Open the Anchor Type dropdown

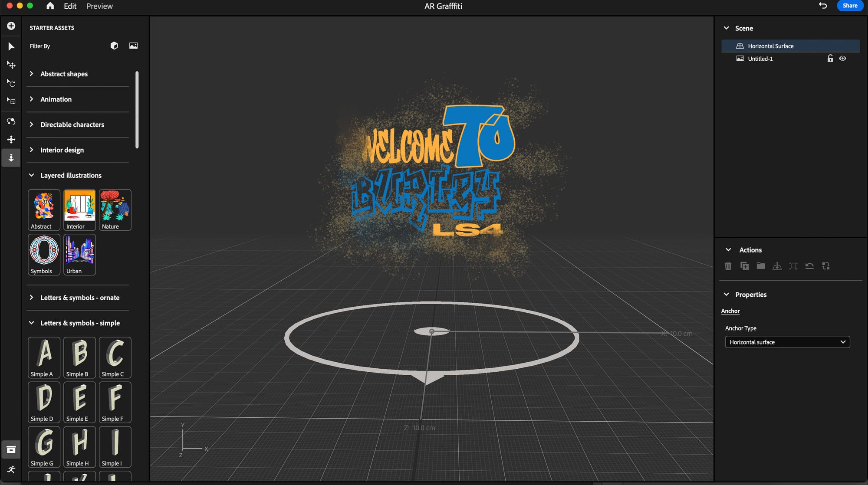pos(787,342)
